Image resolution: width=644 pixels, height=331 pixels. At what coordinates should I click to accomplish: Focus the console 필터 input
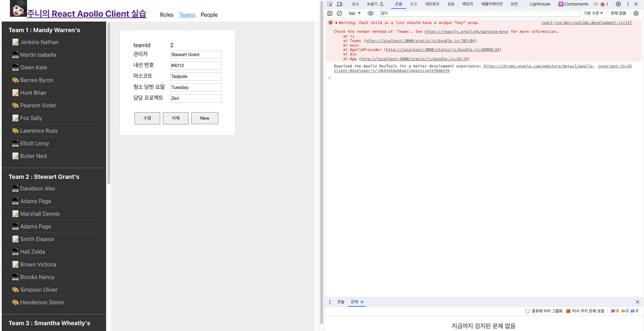pyautogui.click(x=480, y=13)
